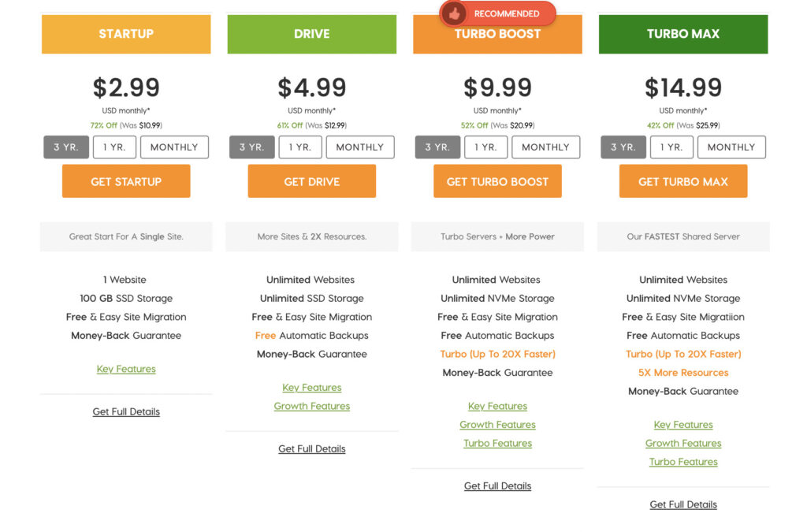Click the Get Drive button
Screen dimensions: 807x532
[312, 181]
